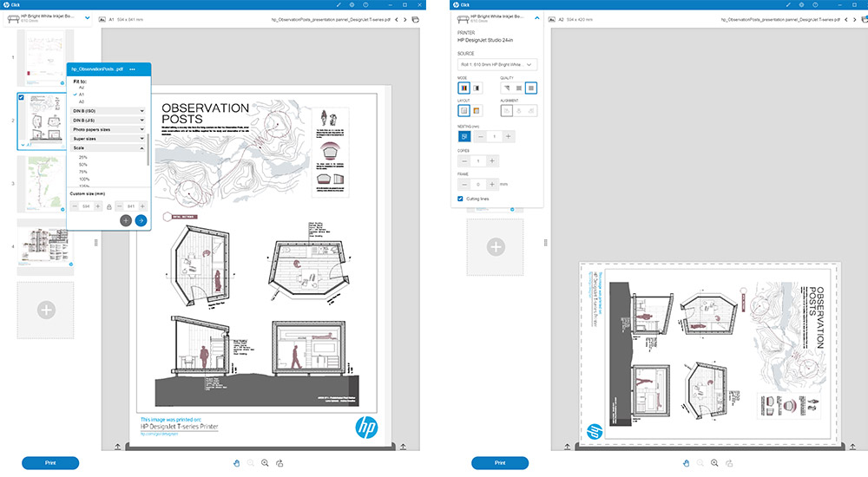Select color print mode icon

click(x=464, y=88)
